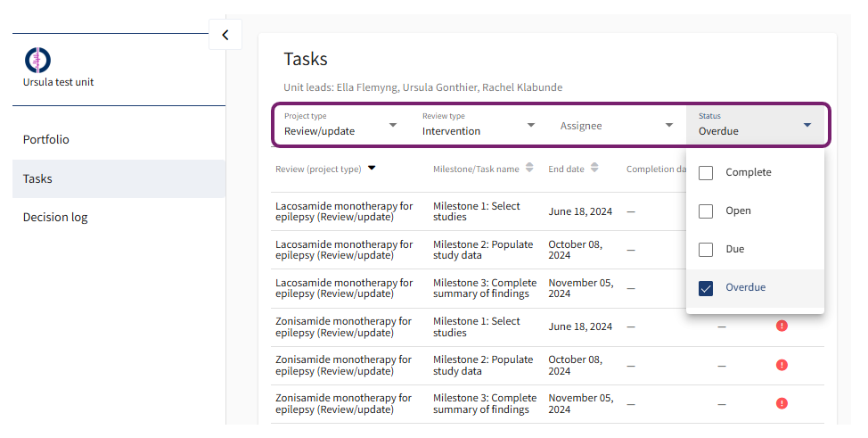Image resolution: width=868 pixels, height=438 pixels.
Task: Open Lacosamide Milestone 1: Select studies row
Action: (476, 211)
